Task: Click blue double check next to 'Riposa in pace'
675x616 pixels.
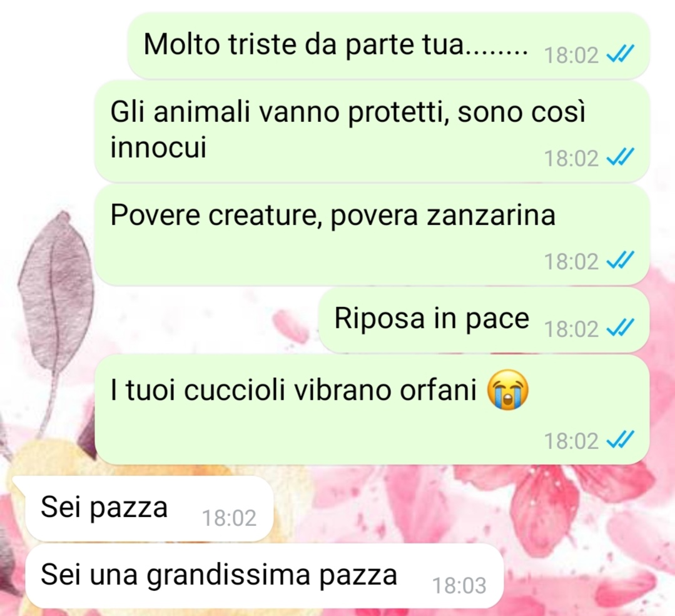Action: pyautogui.click(x=620, y=328)
